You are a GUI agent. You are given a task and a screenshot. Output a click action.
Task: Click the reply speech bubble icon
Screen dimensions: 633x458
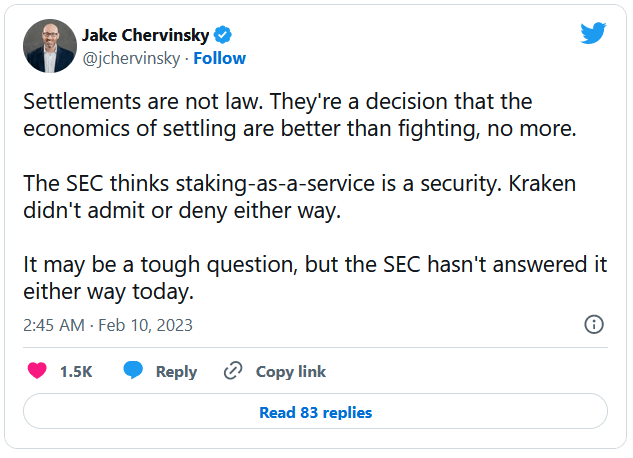coord(133,371)
